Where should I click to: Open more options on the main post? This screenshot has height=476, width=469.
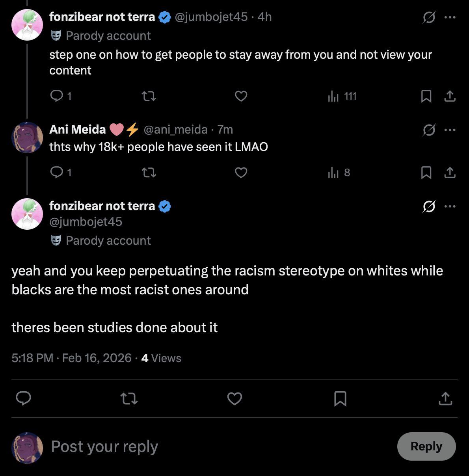pyautogui.click(x=450, y=206)
